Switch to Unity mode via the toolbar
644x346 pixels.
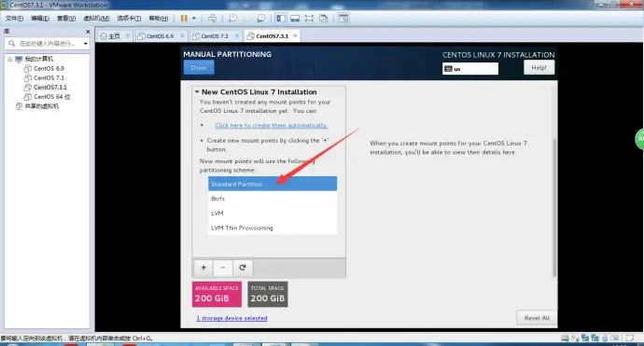click(323, 18)
